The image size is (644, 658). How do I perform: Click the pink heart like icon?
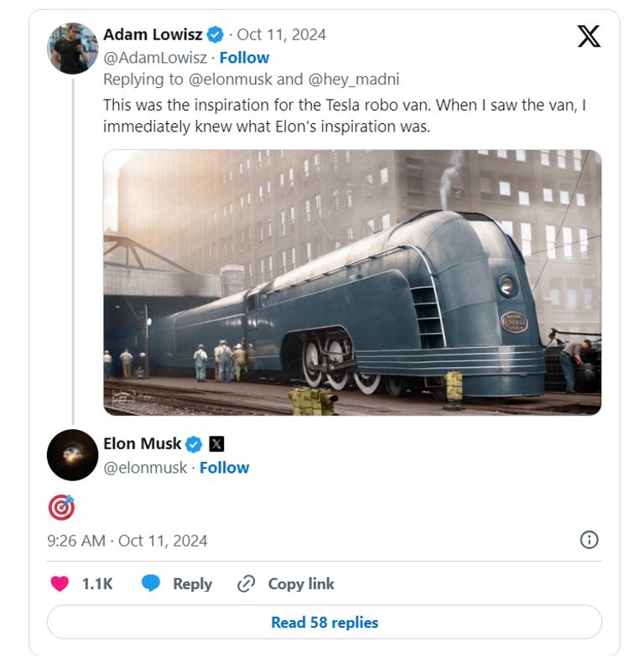(x=60, y=584)
